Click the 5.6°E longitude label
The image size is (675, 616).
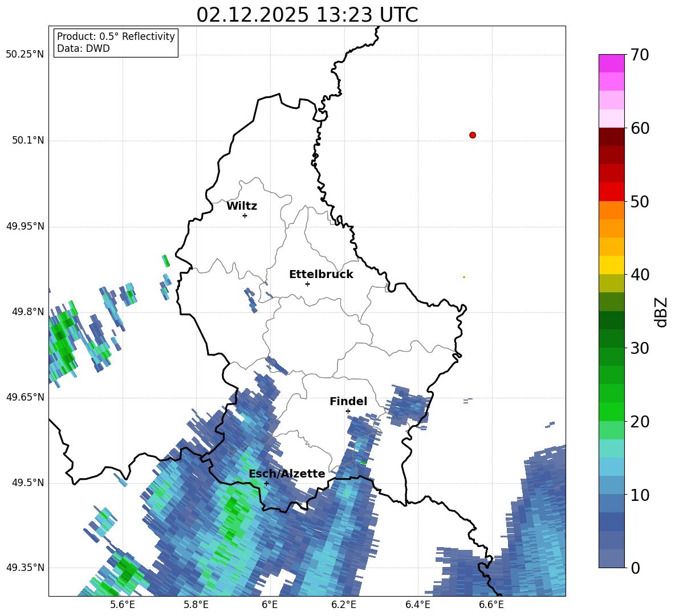pyautogui.click(x=123, y=605)
